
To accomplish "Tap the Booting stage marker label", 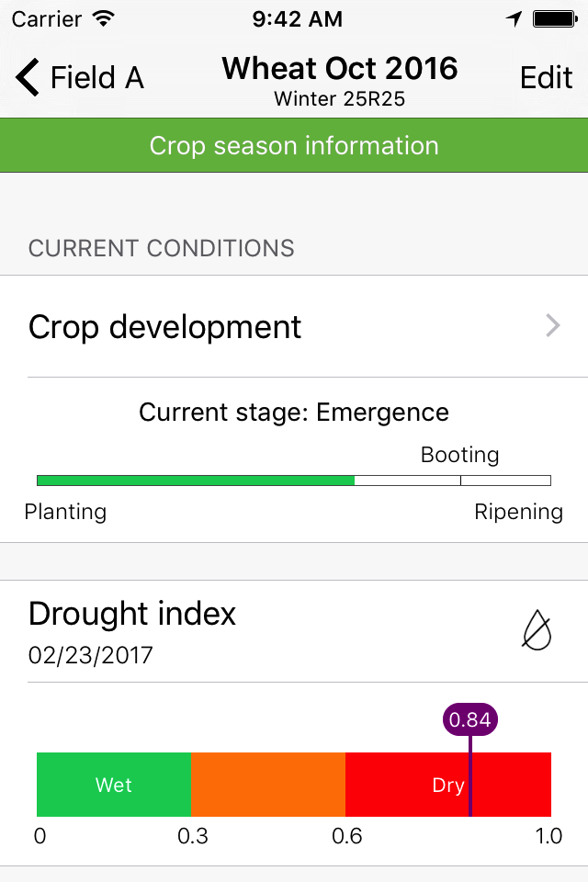I will [x=459, y=455].
